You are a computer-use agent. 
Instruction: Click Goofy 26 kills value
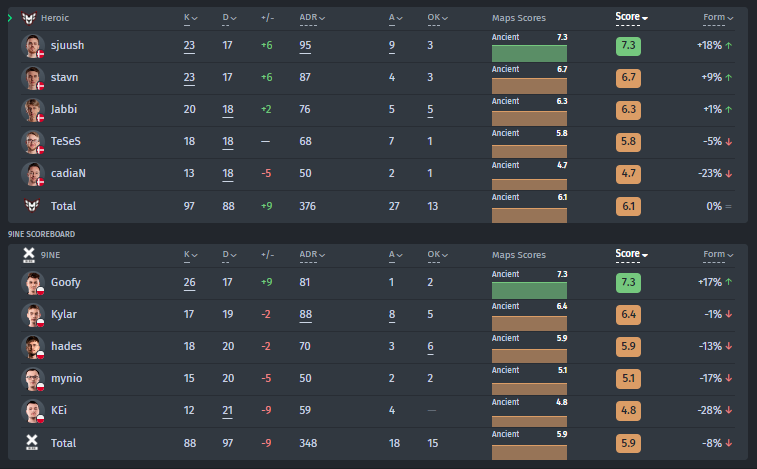[x=189, y=283]
